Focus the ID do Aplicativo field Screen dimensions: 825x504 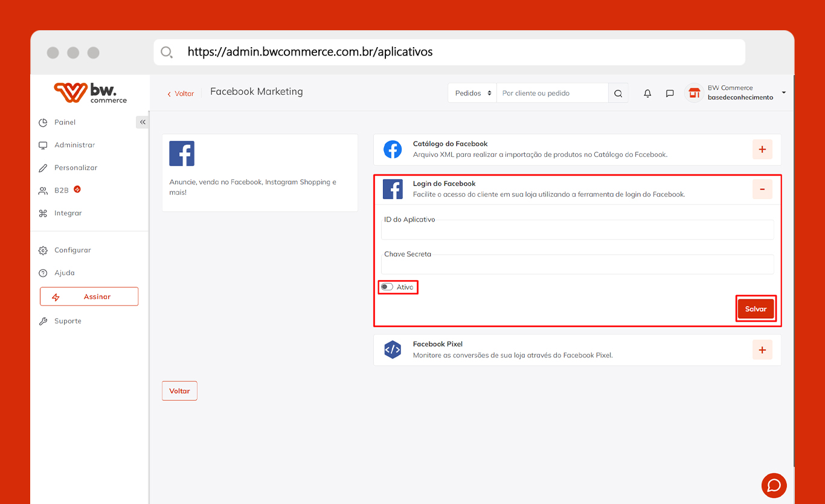(577, 230)
